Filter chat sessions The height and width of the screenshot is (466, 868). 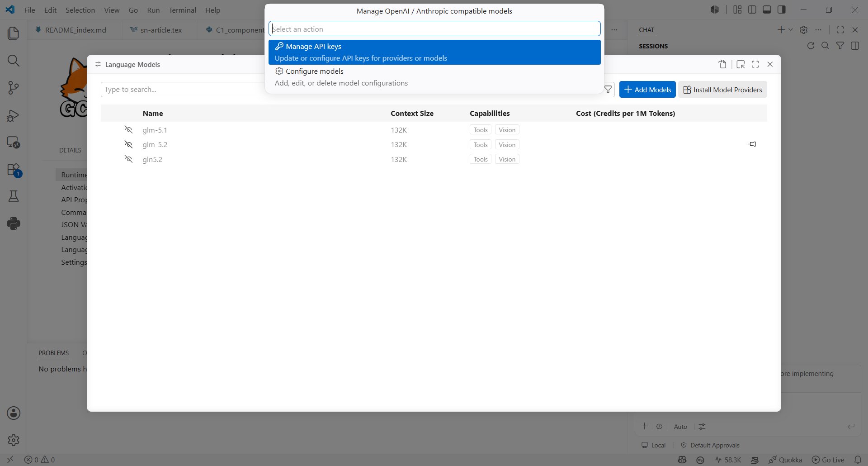(840, 46)
